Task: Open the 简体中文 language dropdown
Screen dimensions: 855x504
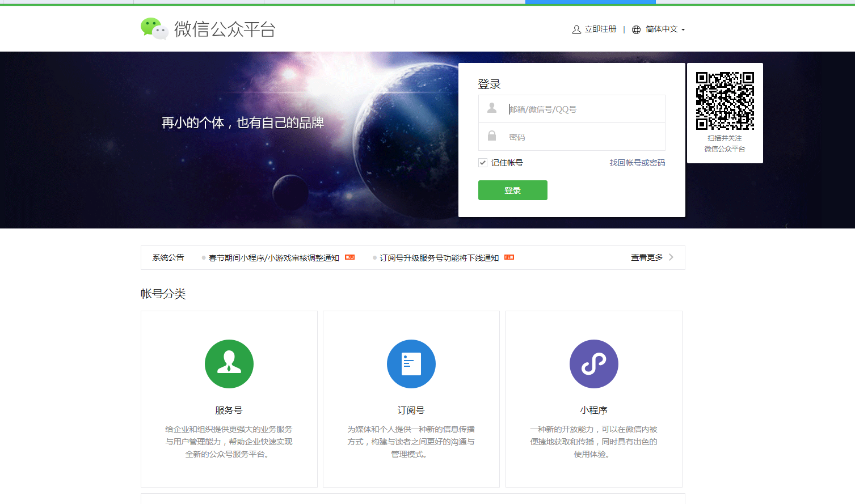Action: coord(665,29)
